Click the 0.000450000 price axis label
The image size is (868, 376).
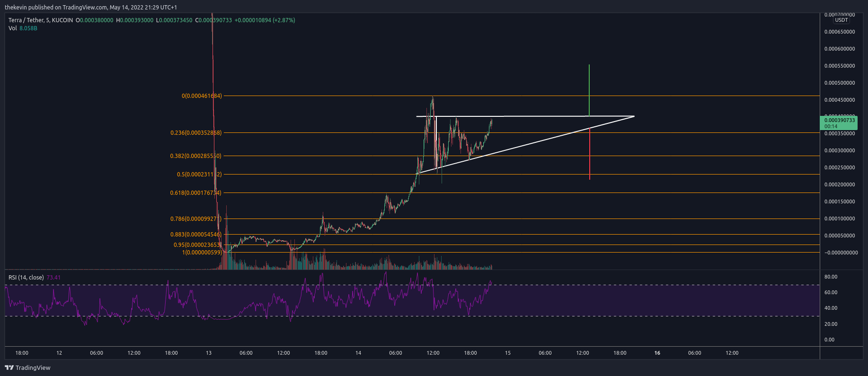point(840,100)
